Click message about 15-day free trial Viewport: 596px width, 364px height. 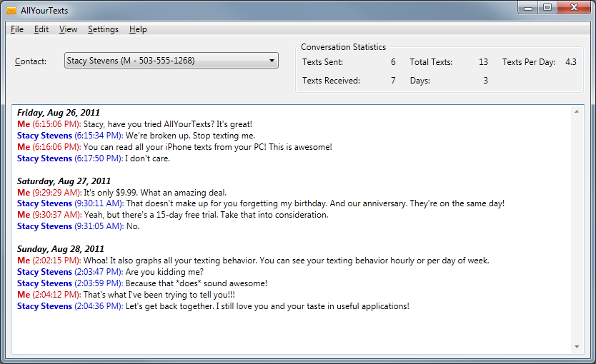point(206,215)
